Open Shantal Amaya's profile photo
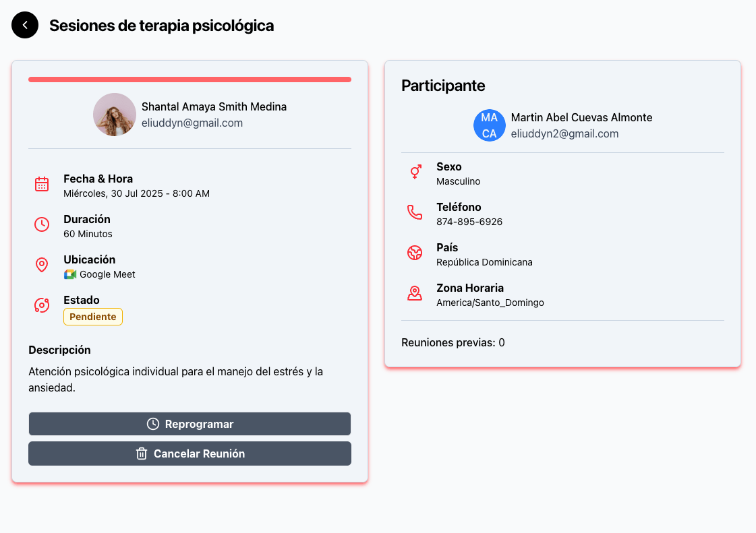 point(115,115)
